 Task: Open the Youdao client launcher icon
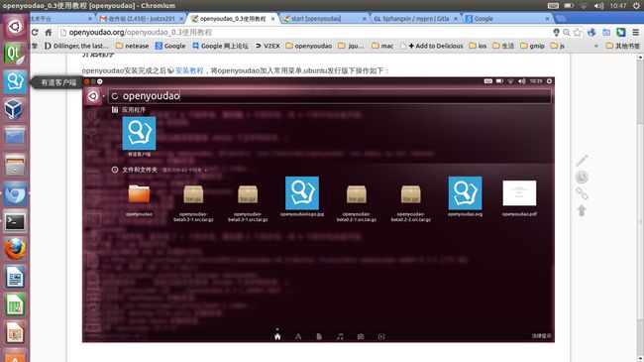[x=15, y=81]
